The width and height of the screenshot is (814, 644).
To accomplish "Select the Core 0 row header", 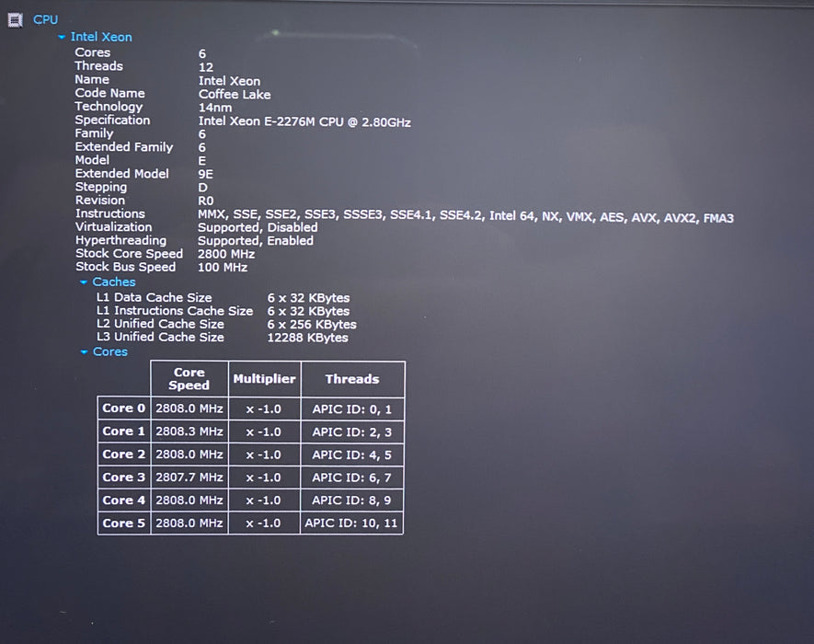I will pyautogui.click(x=123, y=408).
